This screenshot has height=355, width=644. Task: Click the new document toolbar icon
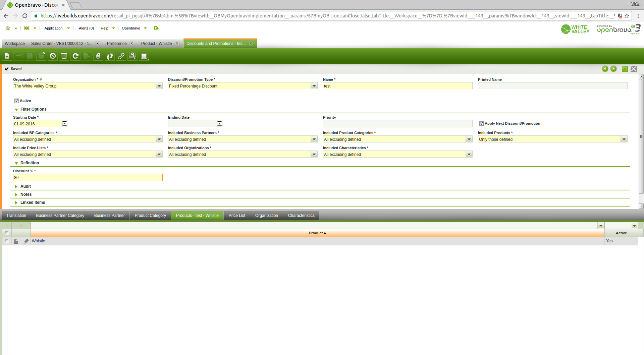coord(7,56)
